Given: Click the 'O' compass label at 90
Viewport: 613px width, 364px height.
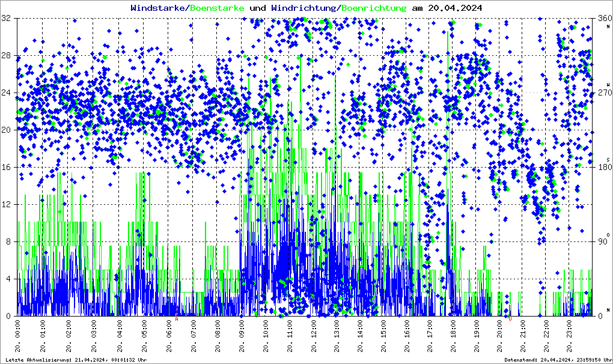Looking at the screenshot, I should tap(608, 235).
